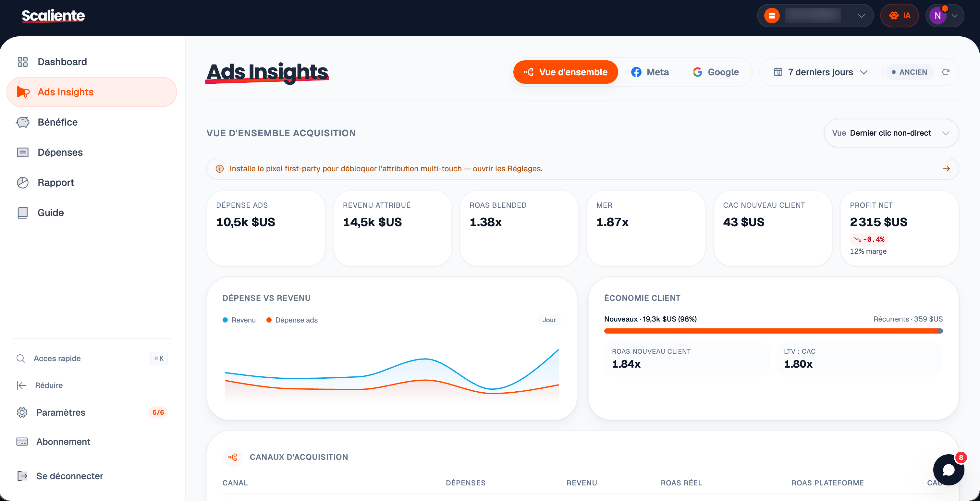Open Paramètres settings
Image resolution: width=980 pixels, height=501 pixels.
[x=92, y=412]
